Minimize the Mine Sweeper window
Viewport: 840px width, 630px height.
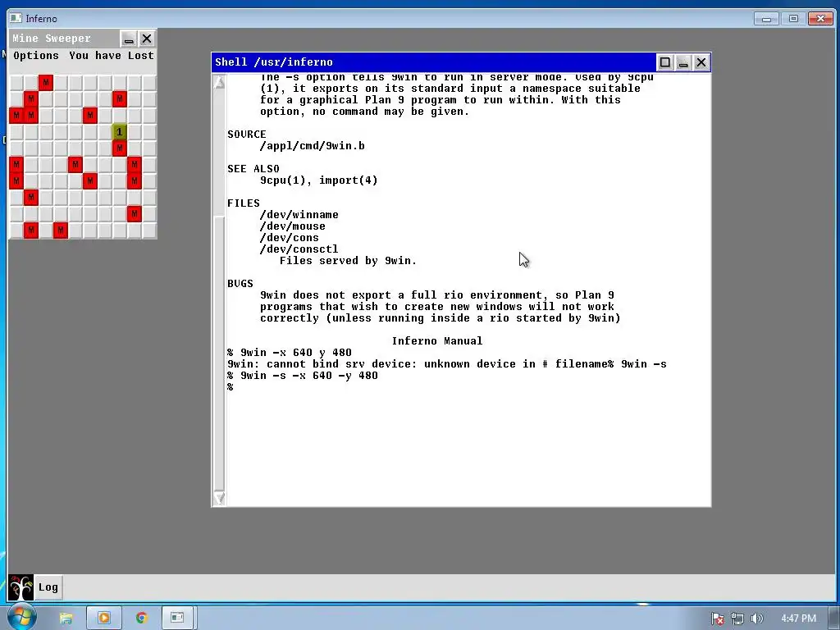coord(129,39)
